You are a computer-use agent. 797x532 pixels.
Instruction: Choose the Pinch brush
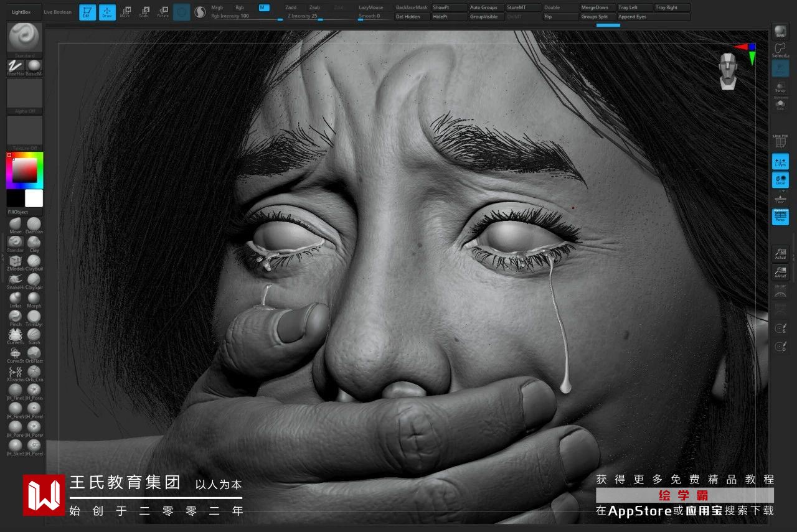click(16, 318)
